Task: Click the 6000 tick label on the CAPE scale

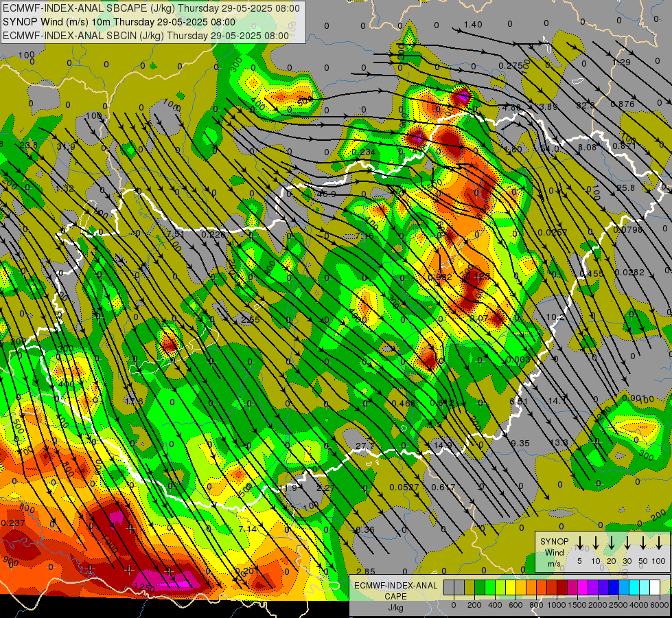Action: tap(659, 605)
